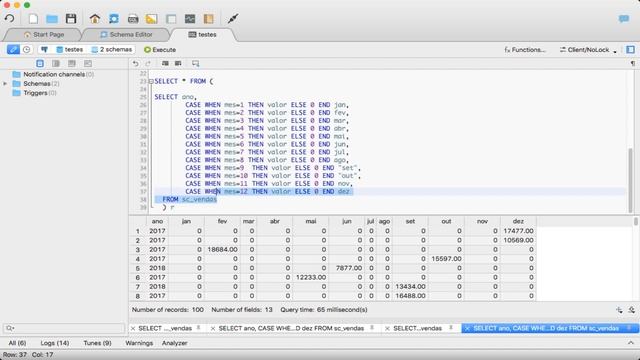Select the 12233.00 cell in the mai column
This screenshot has width=640, height=360.
(x=311, y=277)
